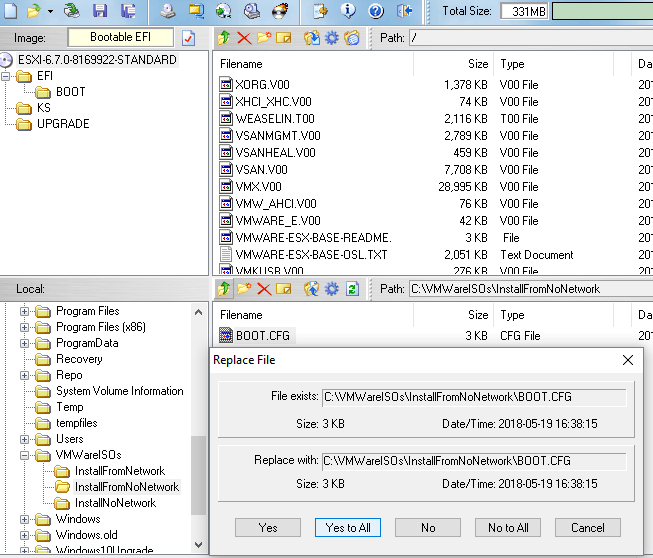This screenshot has width=653, height=558.
Task: Click the Exit door toolbar icon
Action: (404, 10)
